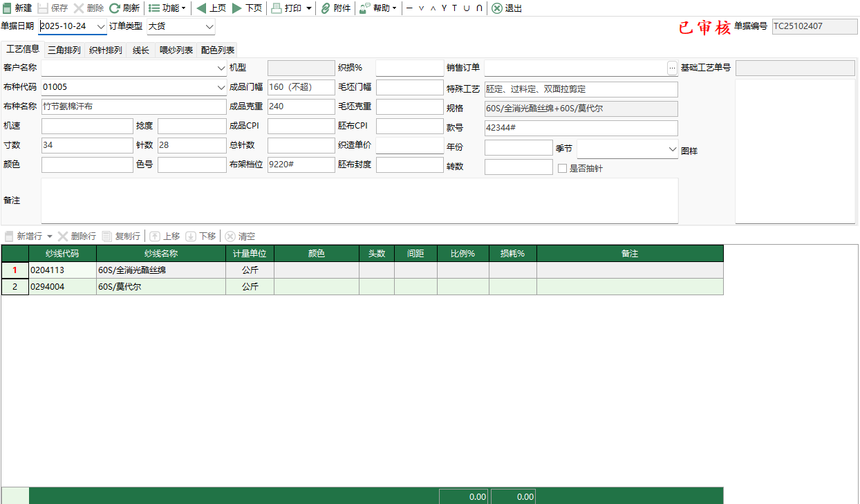The height and width of the screenshot is (504, 860).
Task: Click the 退出 exit icon
Action: tap(497, 8)
